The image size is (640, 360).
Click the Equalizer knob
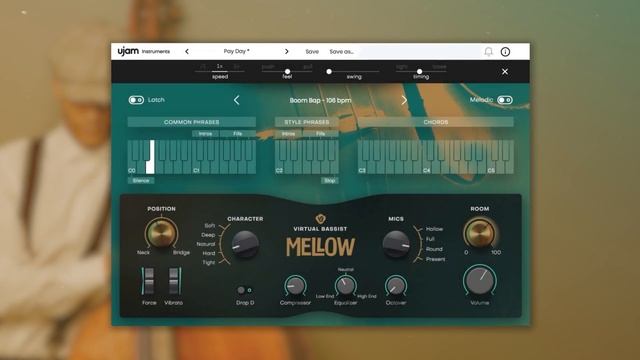click(x=345, y=286)
